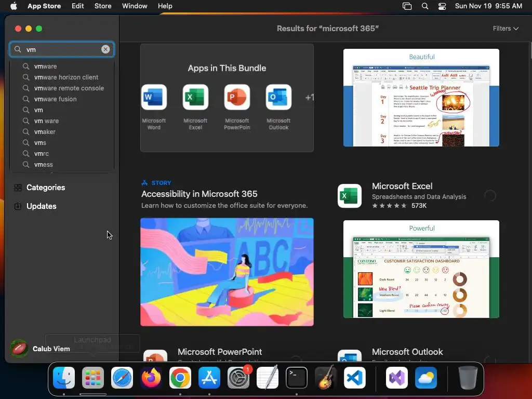Launch GarageBand from the Dock
Viewport: 532px width, 399px height.
[x=326, y=378]
